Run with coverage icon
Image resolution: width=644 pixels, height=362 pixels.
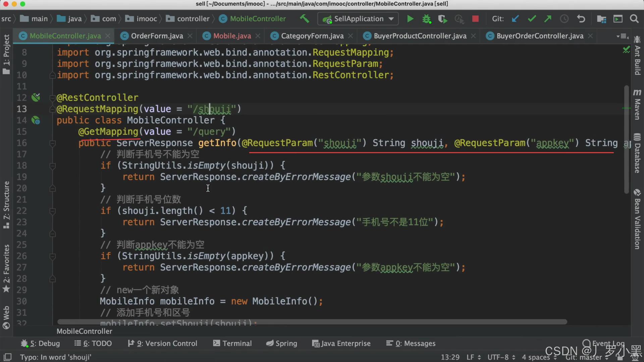[x=443, y=19]
